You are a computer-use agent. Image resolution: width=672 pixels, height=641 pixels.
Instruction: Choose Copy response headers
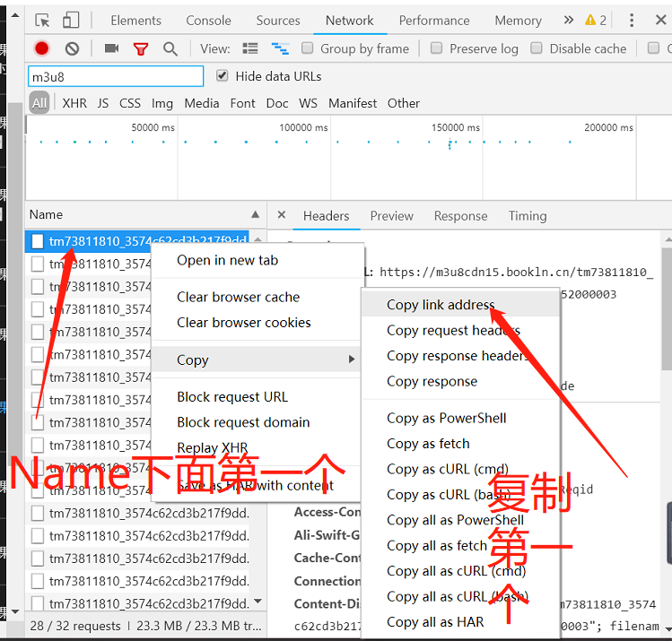coord(461,356)
